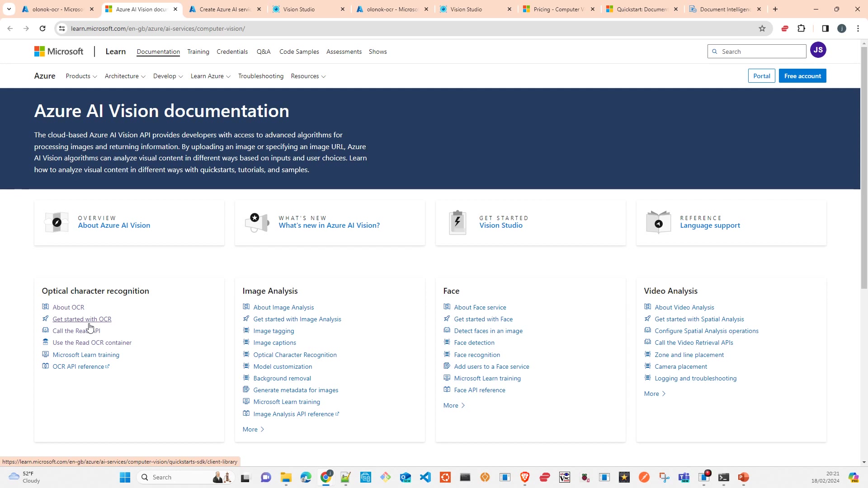The height and width of the screenshot is (488, 868).
Task: Click the Microsoft logo
Action: point(59,52)
